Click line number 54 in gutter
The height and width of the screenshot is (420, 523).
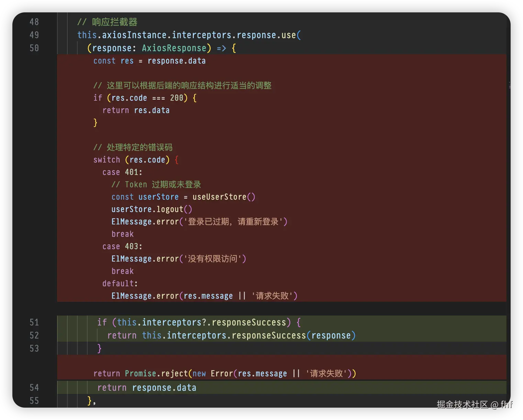pos(34,388)
